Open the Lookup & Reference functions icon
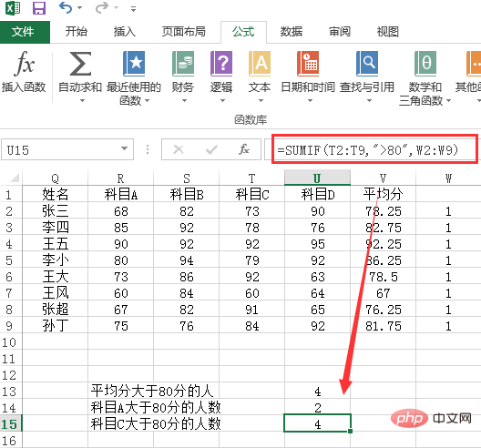The width and height of the screenshot is (481, 448). (x=367, y=64)
